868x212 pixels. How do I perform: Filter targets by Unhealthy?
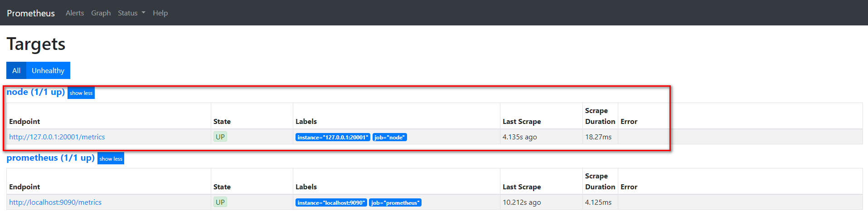(x=48, y=70)
